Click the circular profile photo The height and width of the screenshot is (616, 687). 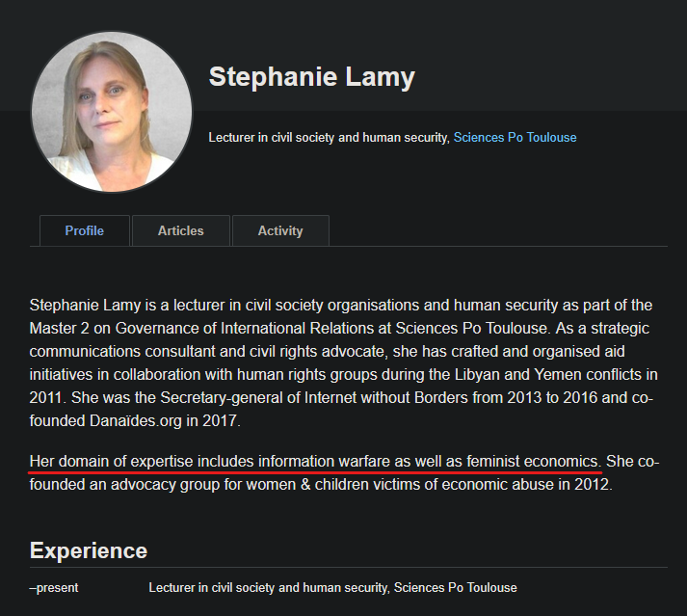[x=112, y=112]
